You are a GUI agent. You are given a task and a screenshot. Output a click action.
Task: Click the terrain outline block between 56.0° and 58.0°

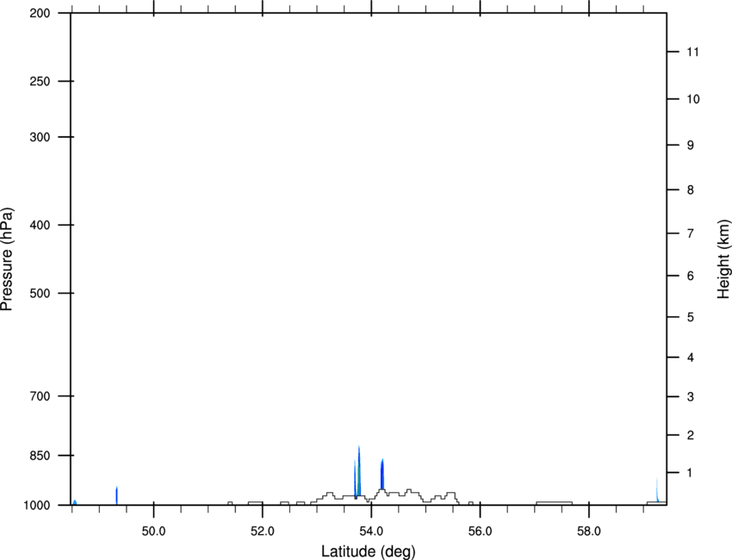[554, 503]
